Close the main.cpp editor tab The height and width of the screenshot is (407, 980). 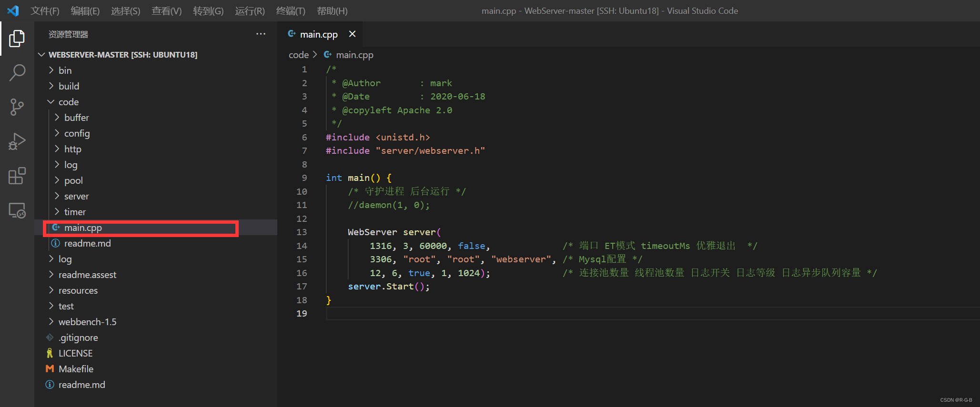click(352, 34)
